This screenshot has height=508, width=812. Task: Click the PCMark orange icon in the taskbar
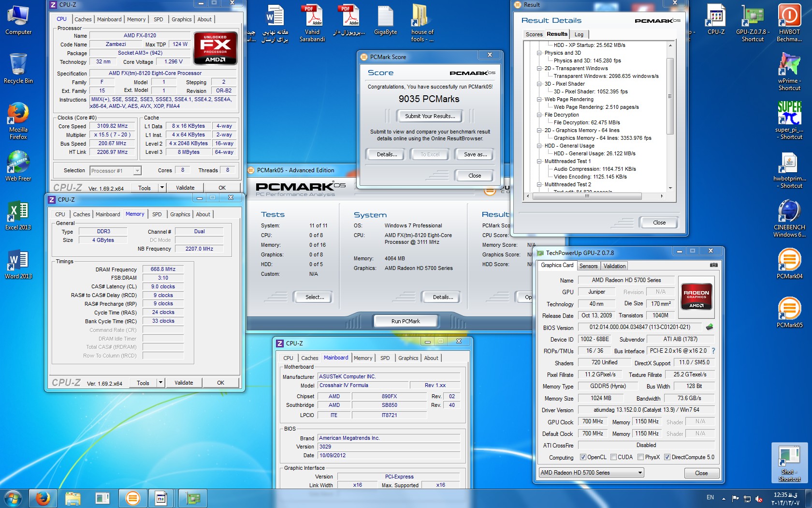[x=132, y=498]
